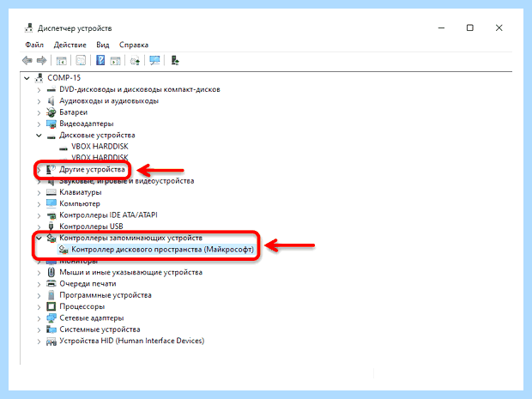Collapse Дисковые устройства chevron
Image resolution: width=532 pixels, height=399 pixels.
click(39, 136)
